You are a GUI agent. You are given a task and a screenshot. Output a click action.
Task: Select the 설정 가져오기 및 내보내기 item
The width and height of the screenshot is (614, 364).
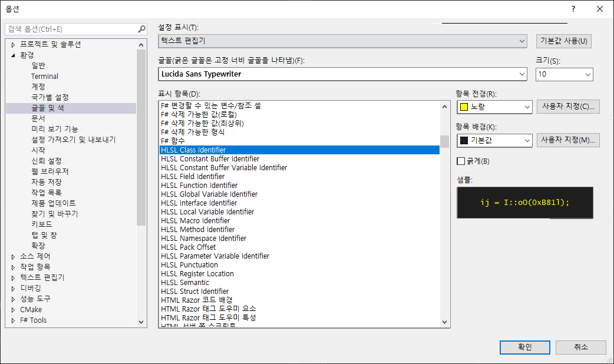tap(74, 140)
